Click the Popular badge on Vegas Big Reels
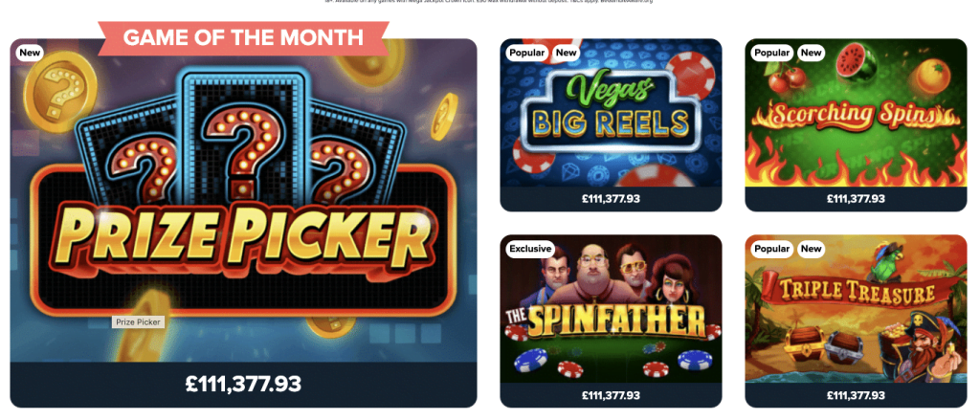 (527, 53)
